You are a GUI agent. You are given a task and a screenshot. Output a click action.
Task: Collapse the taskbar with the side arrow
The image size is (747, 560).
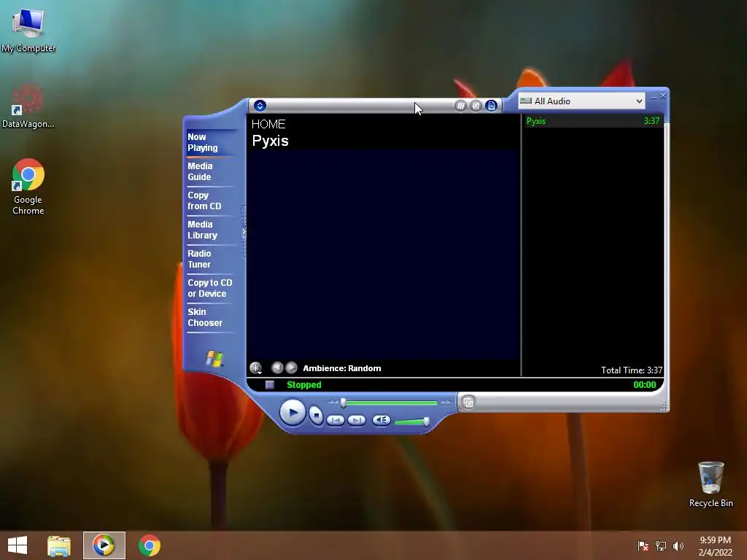click(x=244, y=232)
